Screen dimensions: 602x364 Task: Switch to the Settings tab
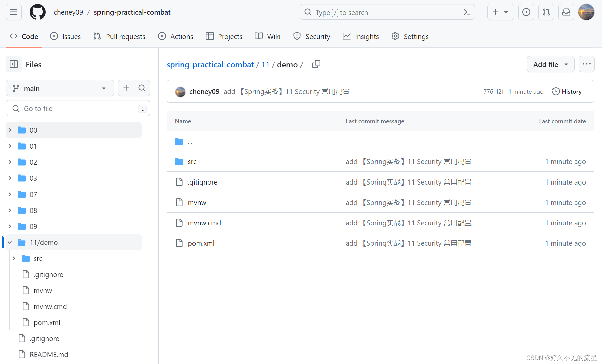tap(410, 36)
